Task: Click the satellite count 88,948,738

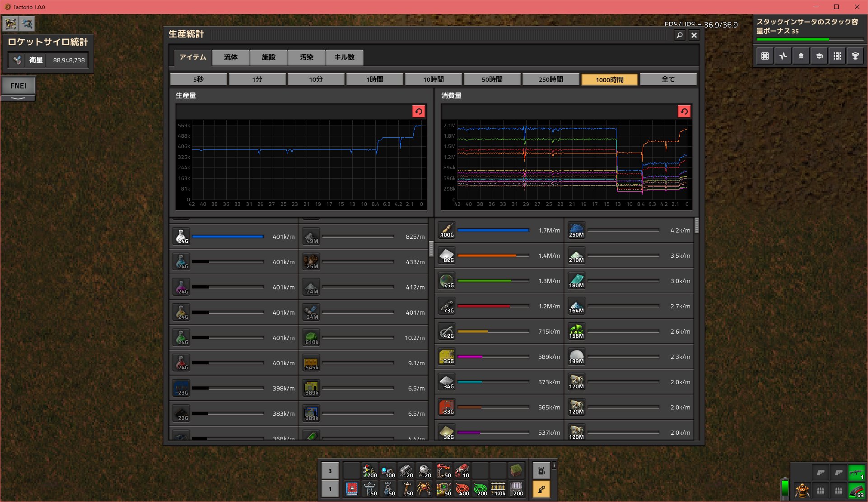Action: coord(69,60)
